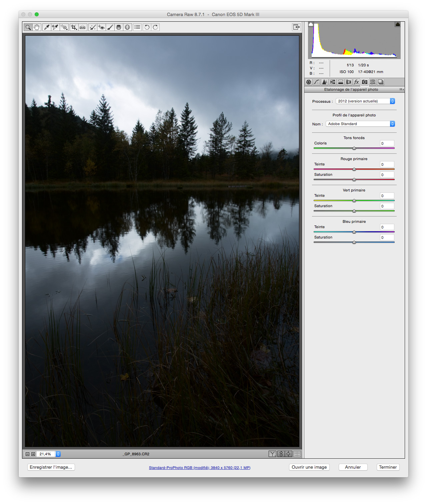Screen dimensions: 427x504
Task: Select the Straighten tool
Action: point(83,27)
